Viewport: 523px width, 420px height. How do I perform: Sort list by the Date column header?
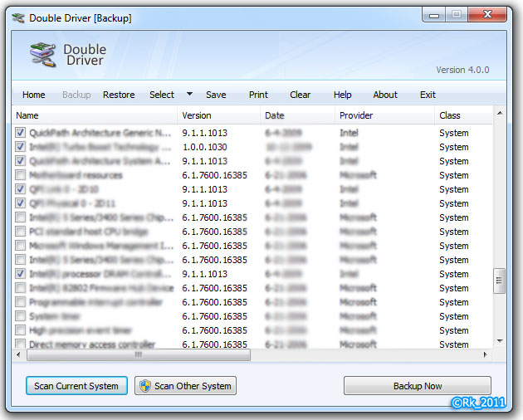click(x=297, y=115)
